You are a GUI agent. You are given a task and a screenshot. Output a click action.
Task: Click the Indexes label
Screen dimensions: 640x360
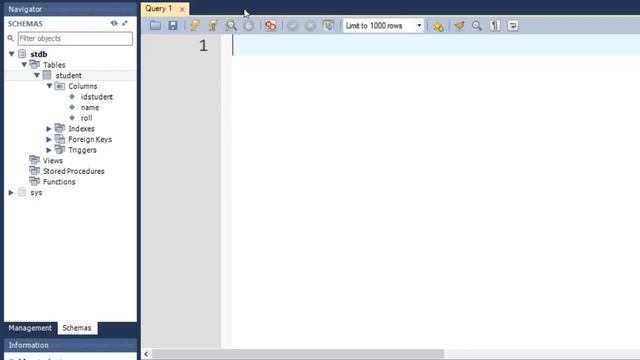coord(81,129)
